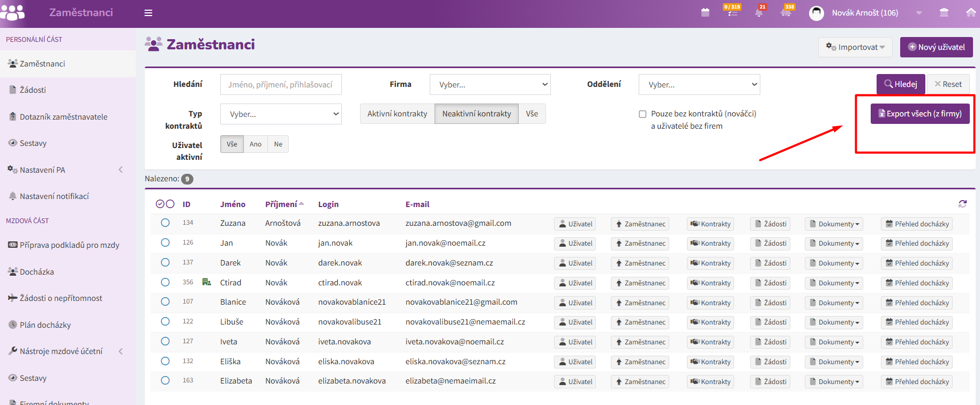The image size is (980, 405).
Task: Click the building icon beside Ctirad's ID 356
Action: click(x=206, y=282)
